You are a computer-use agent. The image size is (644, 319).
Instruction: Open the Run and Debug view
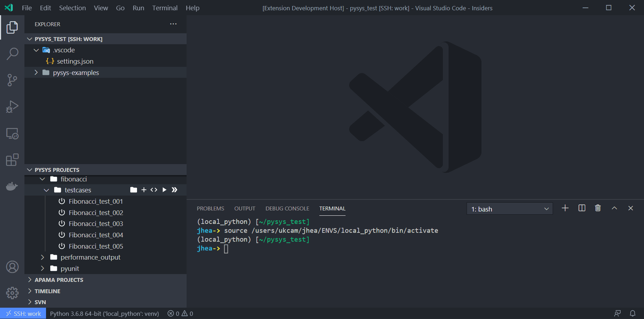(12, 107)
